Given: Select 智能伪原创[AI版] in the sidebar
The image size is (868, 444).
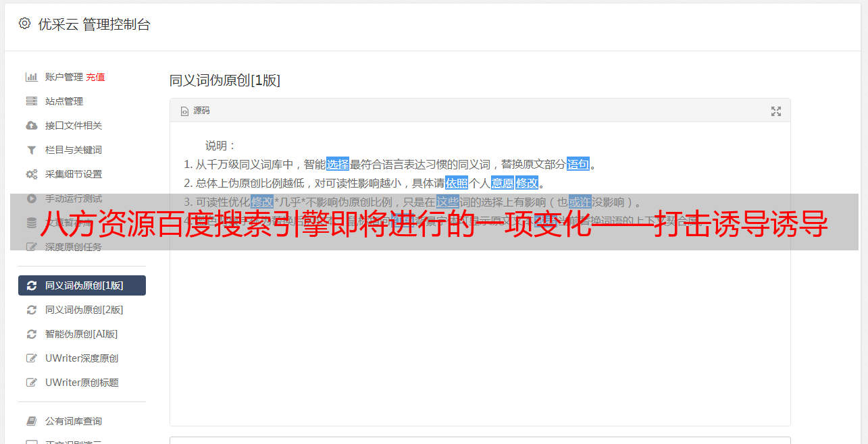Looking at the screenshot, I should point(82,334).
